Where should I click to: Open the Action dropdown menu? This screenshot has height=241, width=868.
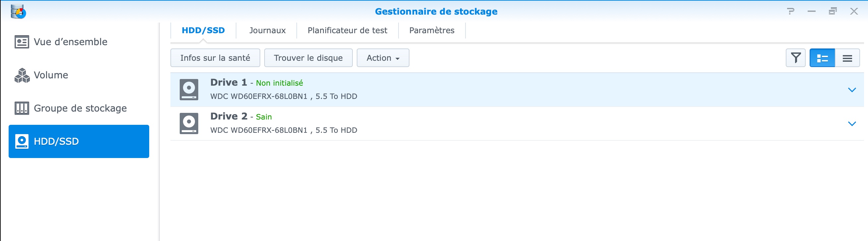pos(383,58)
